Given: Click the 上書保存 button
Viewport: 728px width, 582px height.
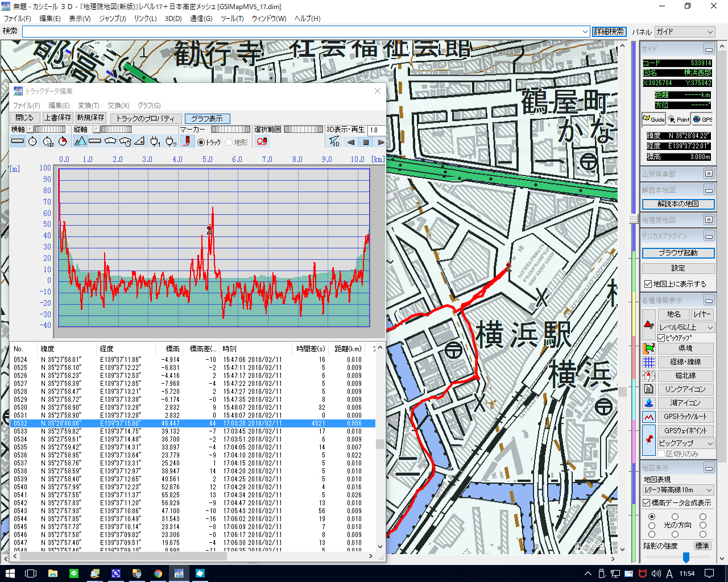Looking at the screenshot, I should 58,118.
